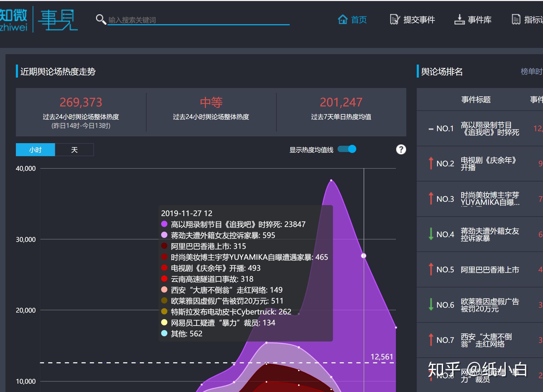Open the 提交事件 menu item
The image size is (543, 392).
[419, 20]
